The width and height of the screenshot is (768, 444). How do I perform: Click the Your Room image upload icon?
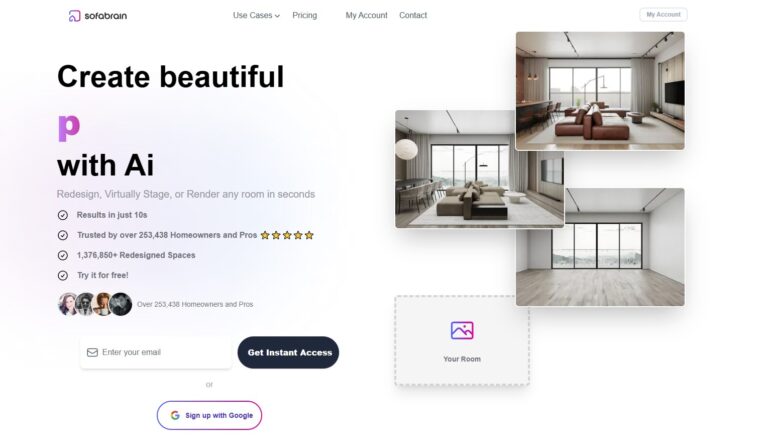(462, 330)
